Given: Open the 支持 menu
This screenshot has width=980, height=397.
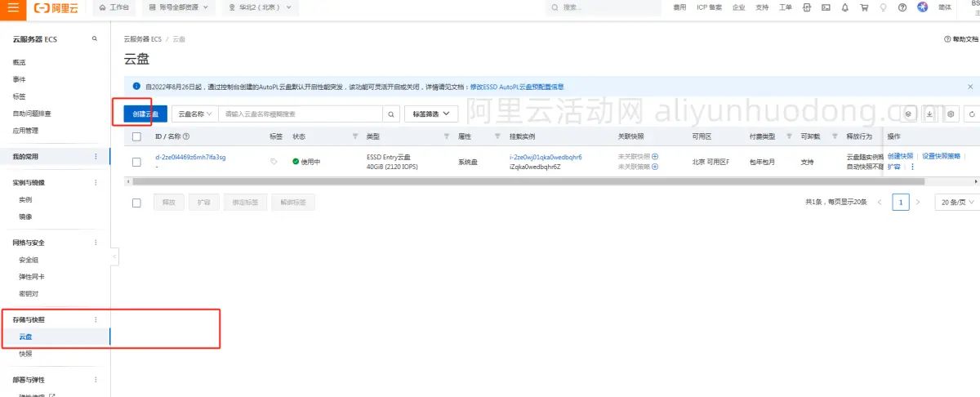Looking at the screenshot, I should (x=762, y=7).
